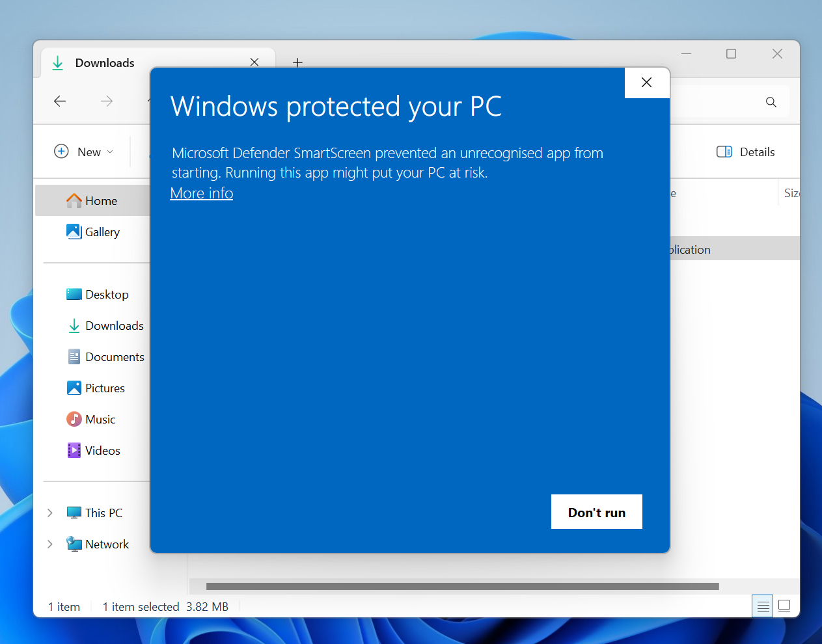Viewport: 822px width, 644px height.
Task: Click the Documents icon
Action: pos(74,356)
